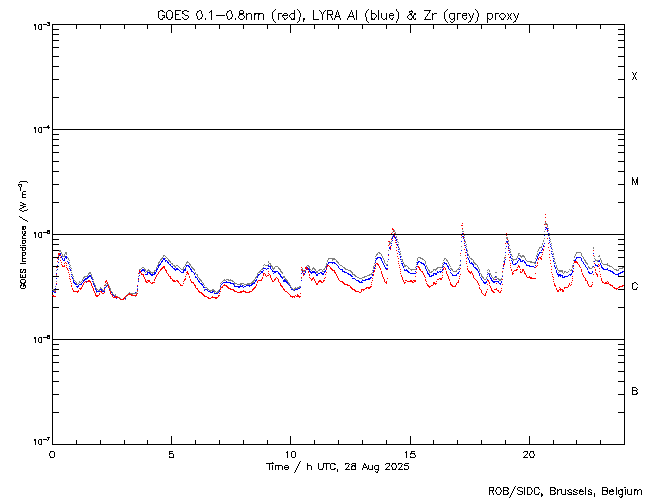Click the x-axis tick label 15

409,454
